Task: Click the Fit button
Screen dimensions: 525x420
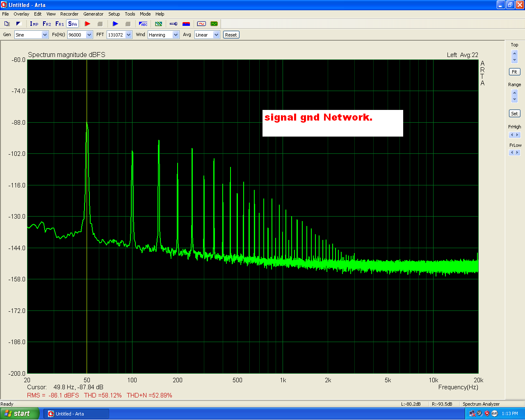Action: 514,72
